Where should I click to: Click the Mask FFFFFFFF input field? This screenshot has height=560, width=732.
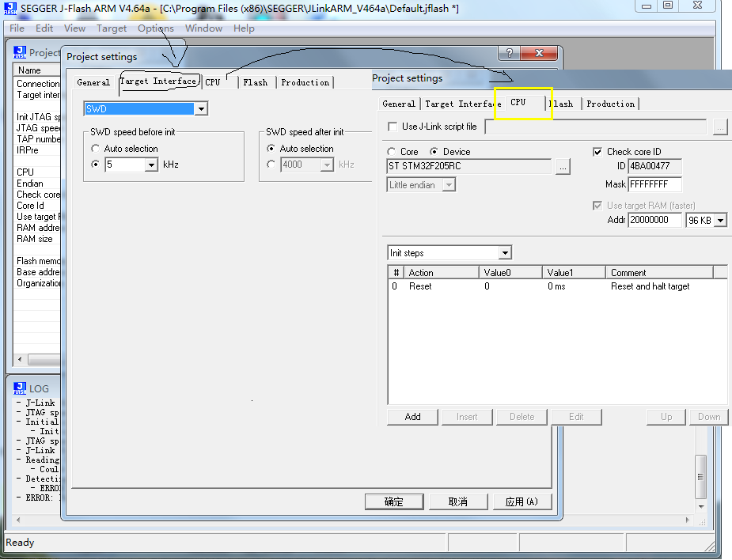(655, 184)
